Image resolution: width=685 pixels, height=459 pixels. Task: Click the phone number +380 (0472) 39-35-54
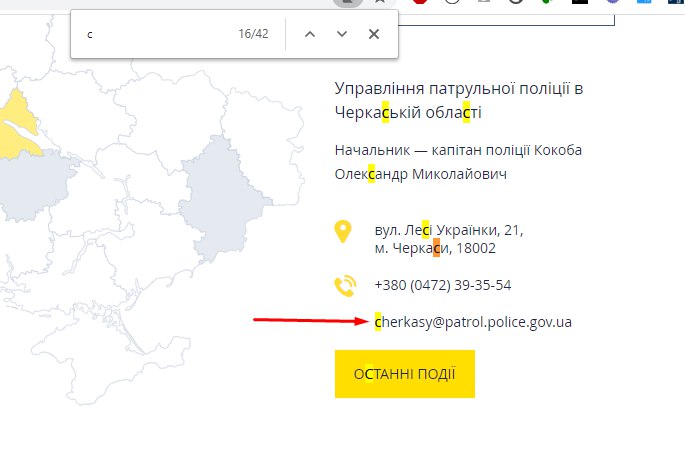[x=443, y=285]
